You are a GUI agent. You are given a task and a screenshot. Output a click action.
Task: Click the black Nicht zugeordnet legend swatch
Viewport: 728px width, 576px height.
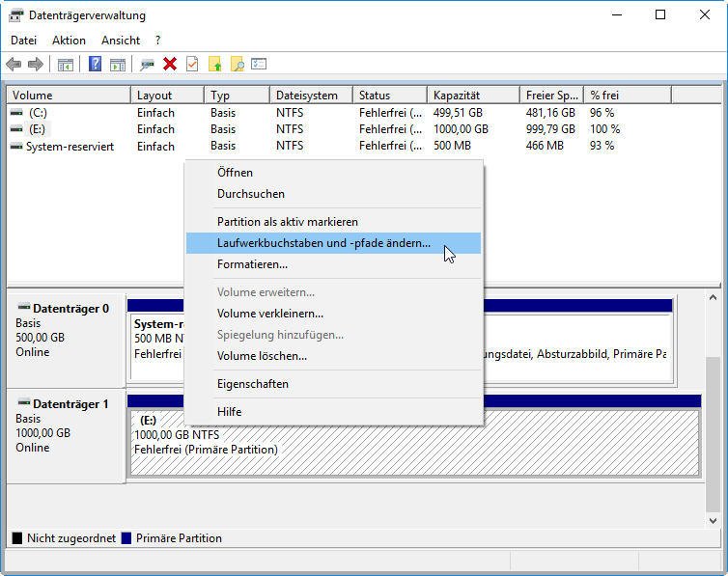pyautogui.click(x=17, y=538)
